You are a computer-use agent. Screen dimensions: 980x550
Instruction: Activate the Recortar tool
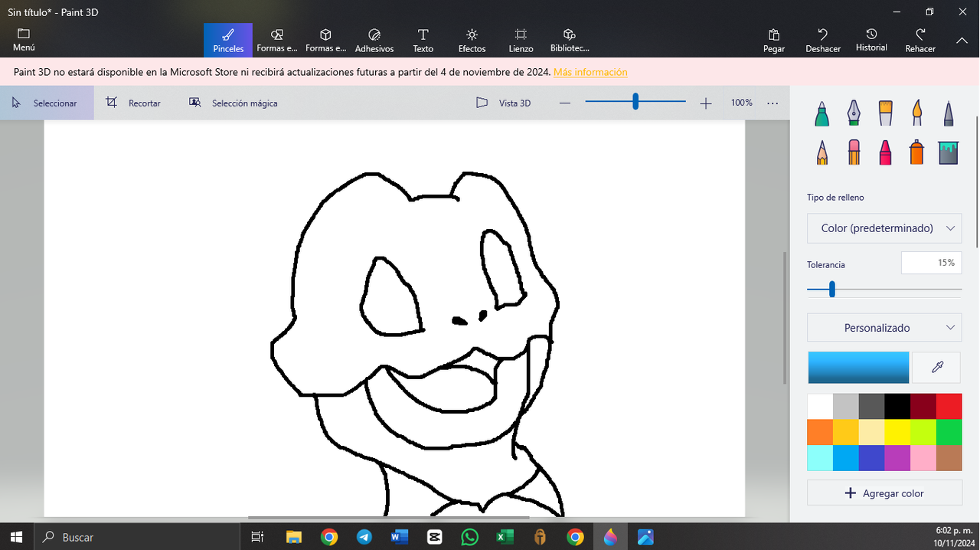pyautogui.click(x=133, y=103)
